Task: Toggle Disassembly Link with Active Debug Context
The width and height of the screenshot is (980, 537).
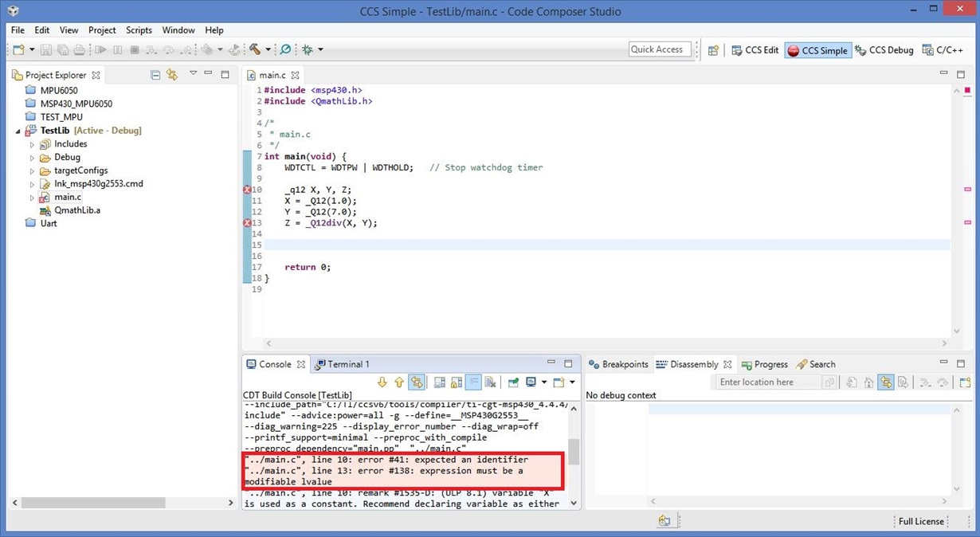Action: click(886, 382)
